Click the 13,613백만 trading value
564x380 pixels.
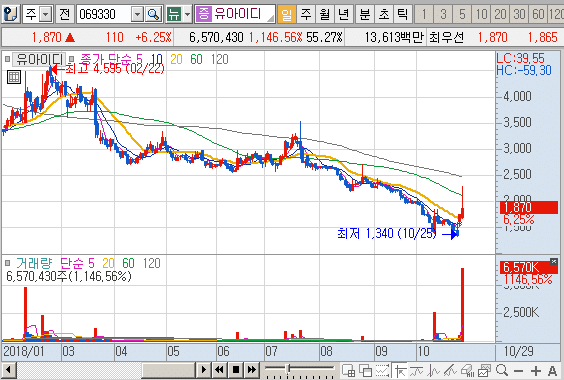click(x=394, y=37)
